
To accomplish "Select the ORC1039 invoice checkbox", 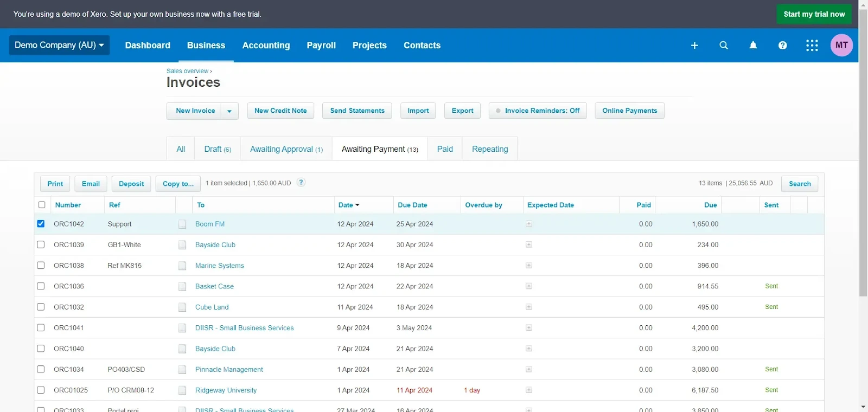I will (41, 244).
